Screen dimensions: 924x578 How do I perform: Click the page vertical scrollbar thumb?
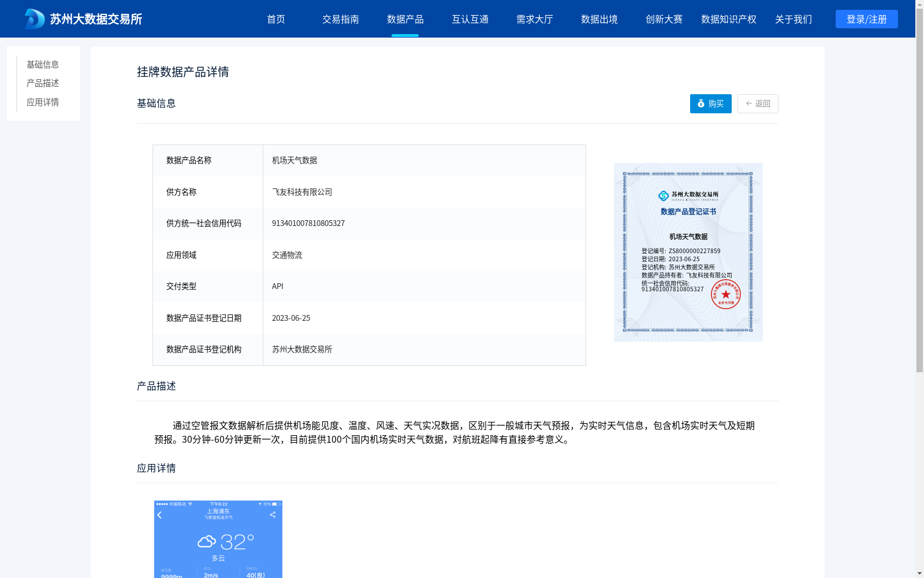[x=919, y=191]
